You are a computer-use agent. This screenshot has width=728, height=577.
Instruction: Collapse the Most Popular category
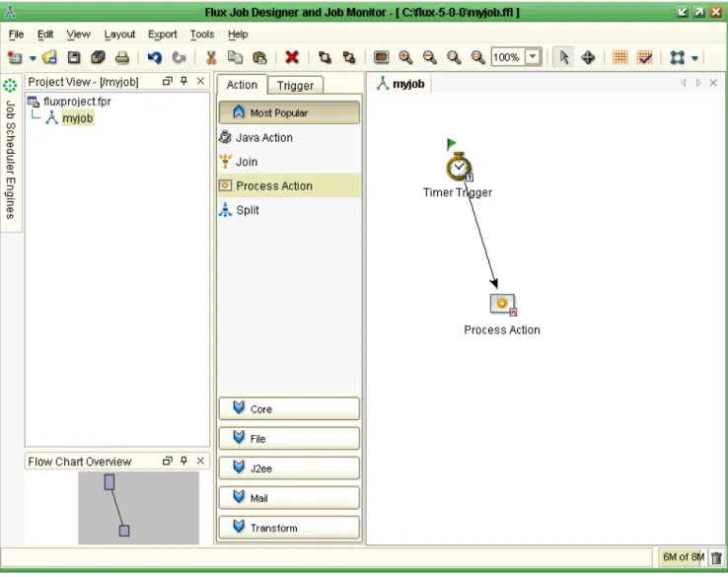pyautogui.click(x=289, y=112)
